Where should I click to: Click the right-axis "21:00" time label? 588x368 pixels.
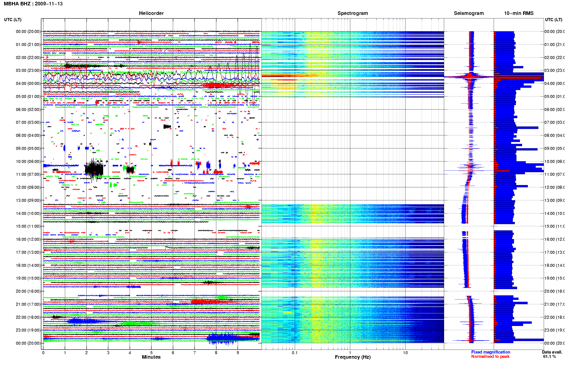pos(554,304)
